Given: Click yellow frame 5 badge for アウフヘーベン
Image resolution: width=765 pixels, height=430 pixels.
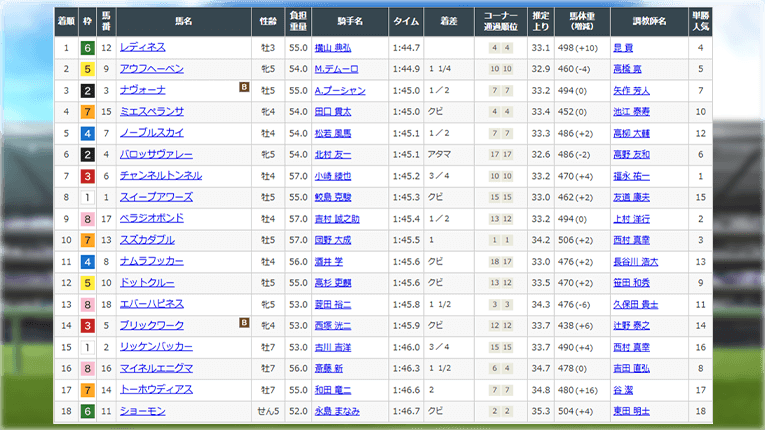Looking at the screenshot, I should (90, 69).
